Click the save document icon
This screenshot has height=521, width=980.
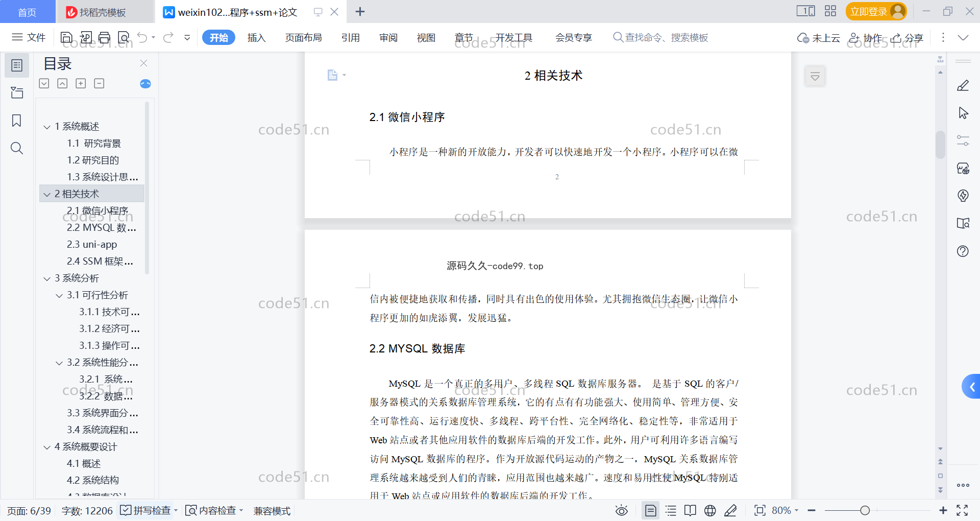[x=66, y=37]
